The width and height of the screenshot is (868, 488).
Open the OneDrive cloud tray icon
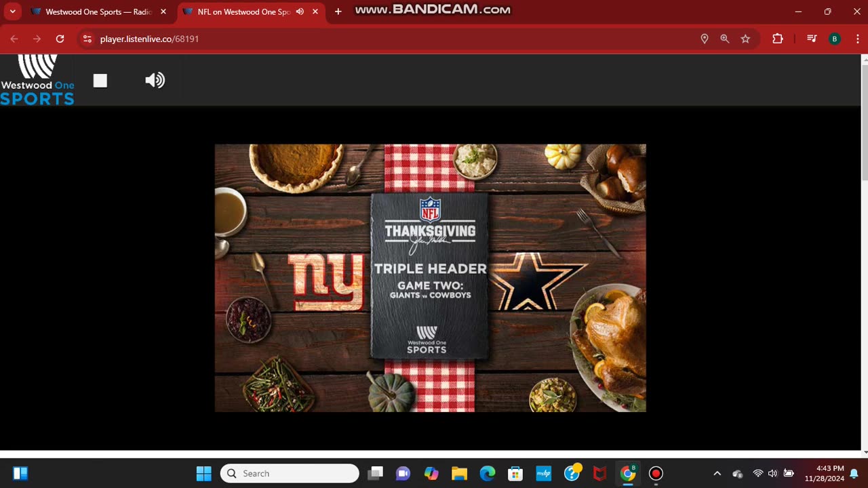point(738,473)
